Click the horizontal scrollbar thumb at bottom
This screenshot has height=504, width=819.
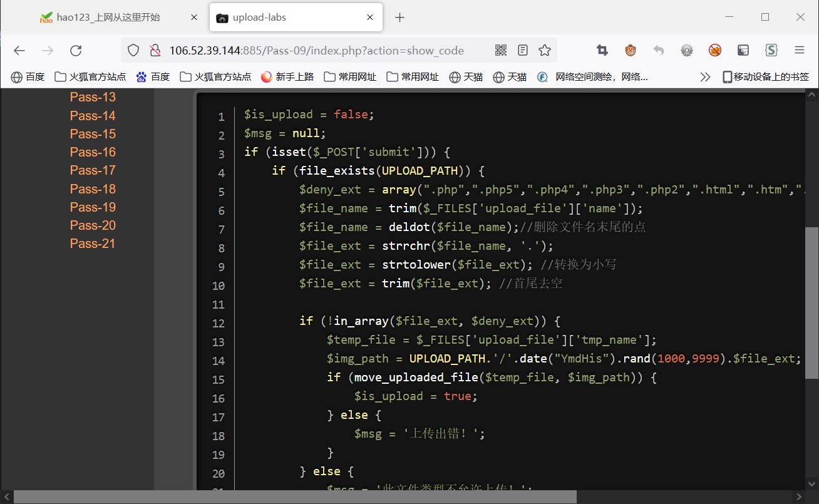click(x=294, y=497)
